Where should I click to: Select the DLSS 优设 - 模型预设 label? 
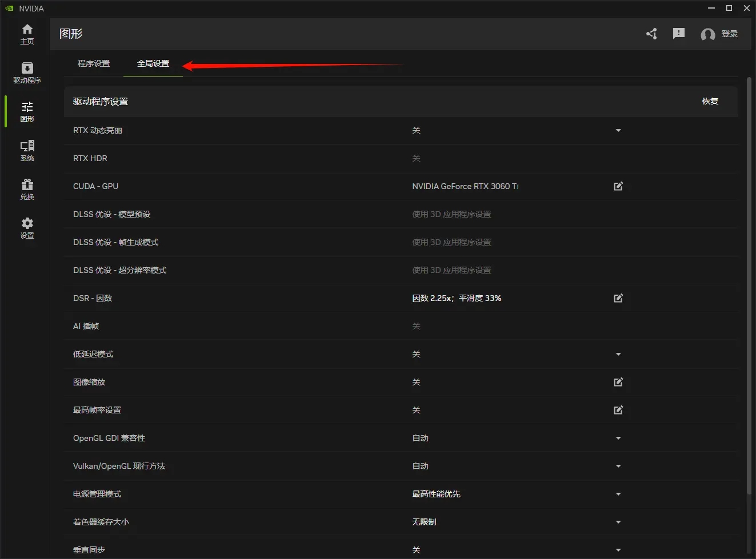pos(112,214)
